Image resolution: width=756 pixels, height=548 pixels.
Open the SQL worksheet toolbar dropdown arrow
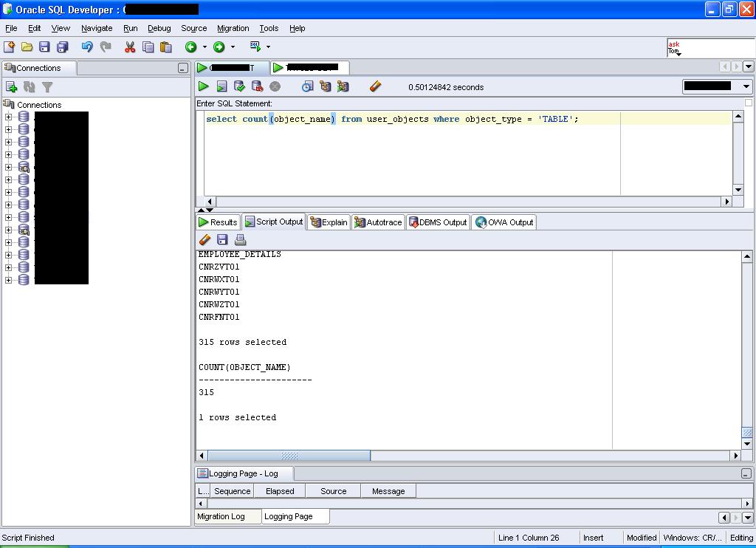(x=268, y=47)
